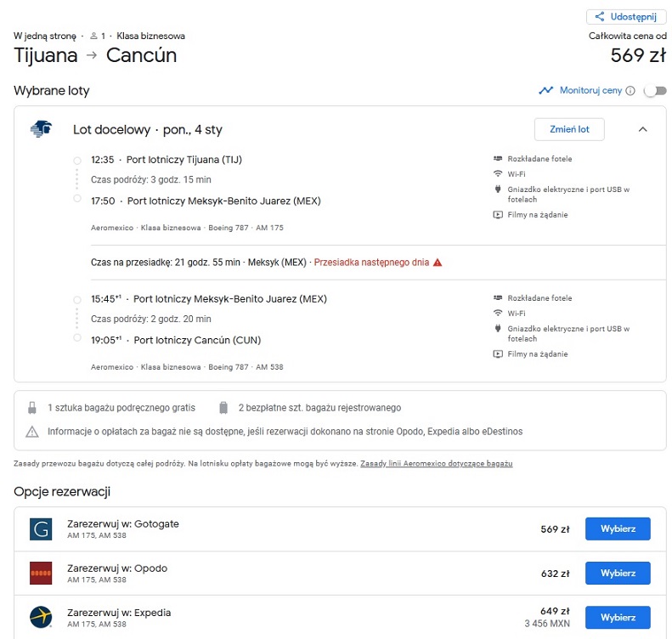Click the first flight's reclining seat icon

(x=498, y=159)
